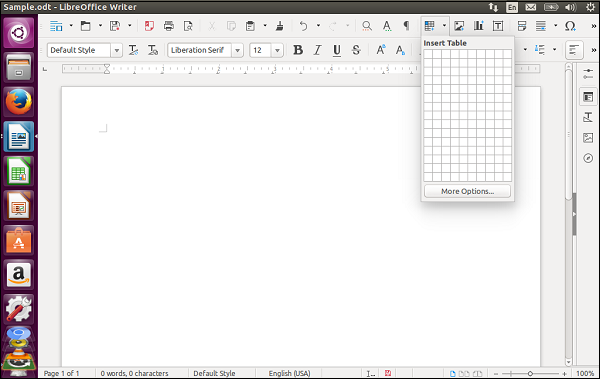Click the More Options... button
The image size is (600, 379).
tap(467, 191)
